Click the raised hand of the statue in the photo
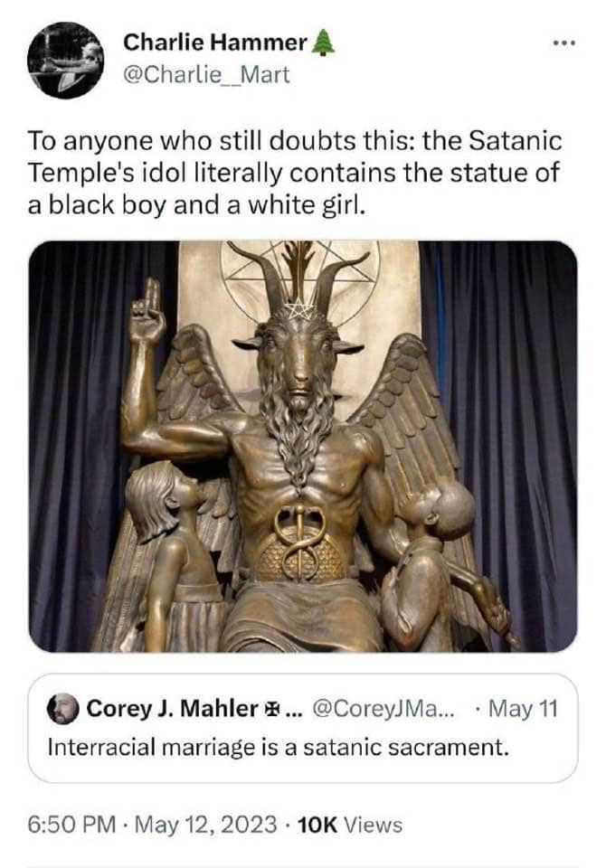 [x=147, y=310]
